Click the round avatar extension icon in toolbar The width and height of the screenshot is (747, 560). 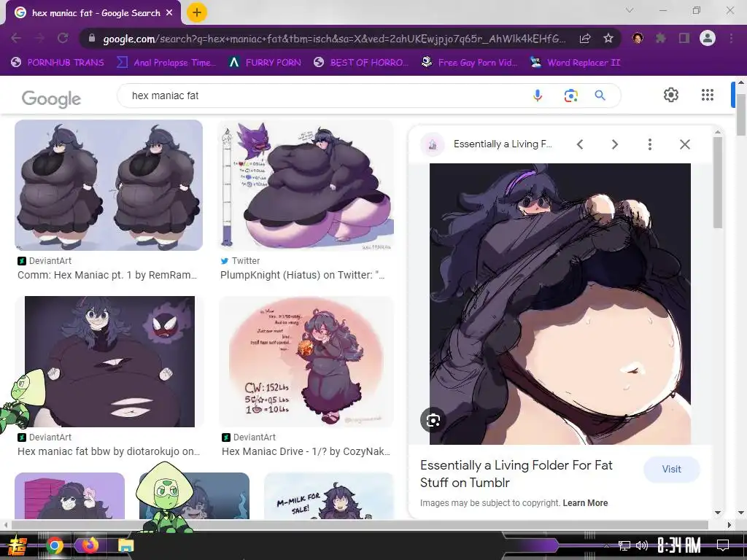pyautogui.click(x=638, y=38)
